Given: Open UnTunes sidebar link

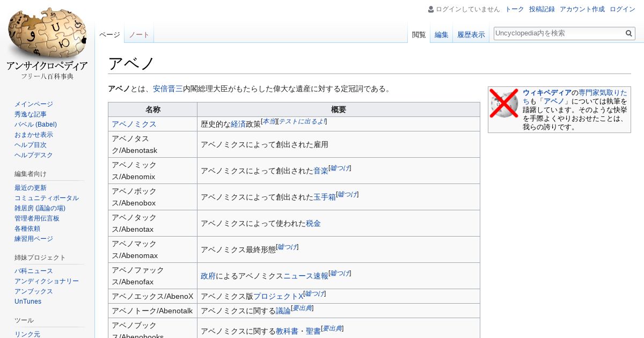Looking at the screenshot, I should pyautogui.click(x=28, y=302).
